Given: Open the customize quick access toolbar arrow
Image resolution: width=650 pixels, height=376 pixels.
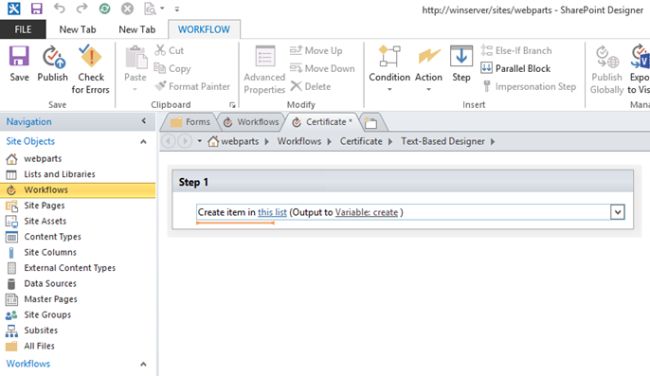Looking at the screenshot, I should (177, 9).
